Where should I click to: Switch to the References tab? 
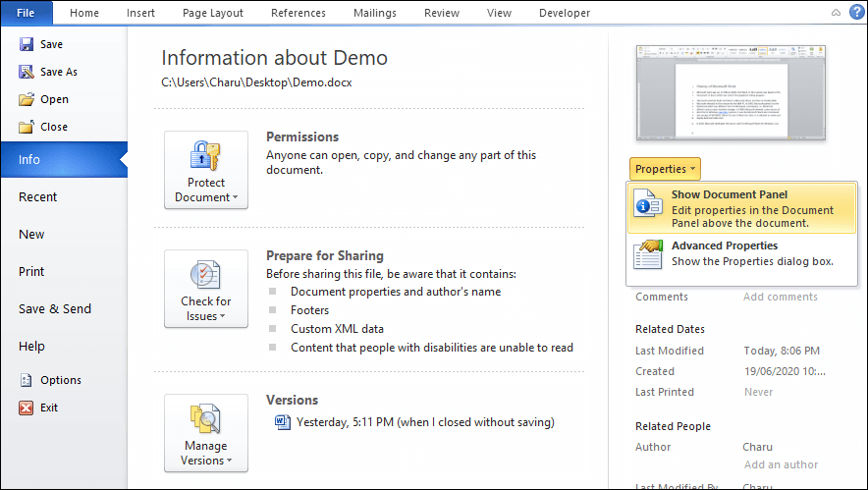298,13
